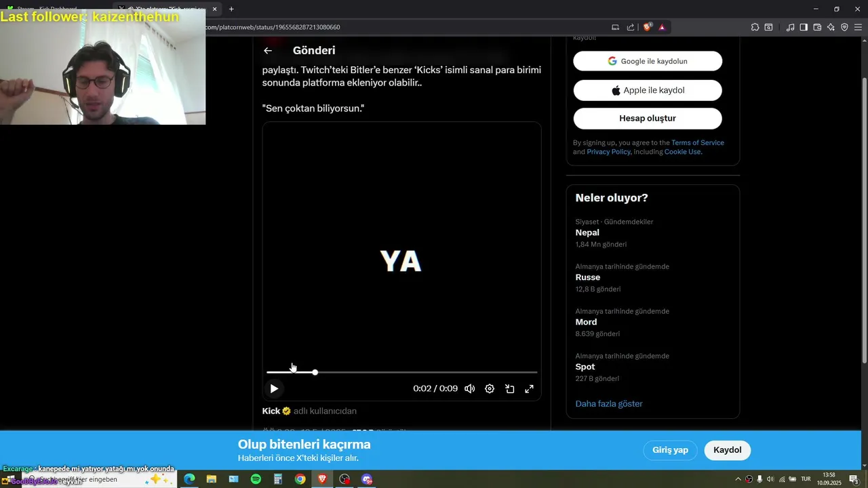Go back using the arrow beside Gönderi
868x488 pixels.
click(268, 50)
